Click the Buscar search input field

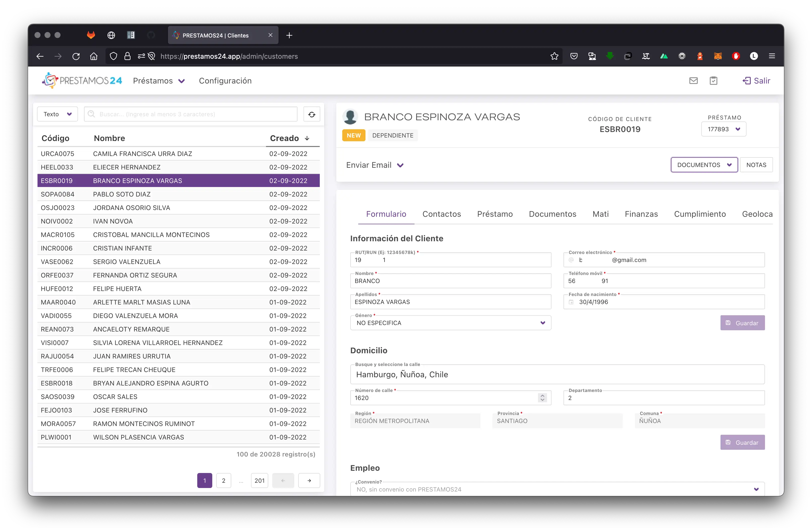tap(191, 114)
